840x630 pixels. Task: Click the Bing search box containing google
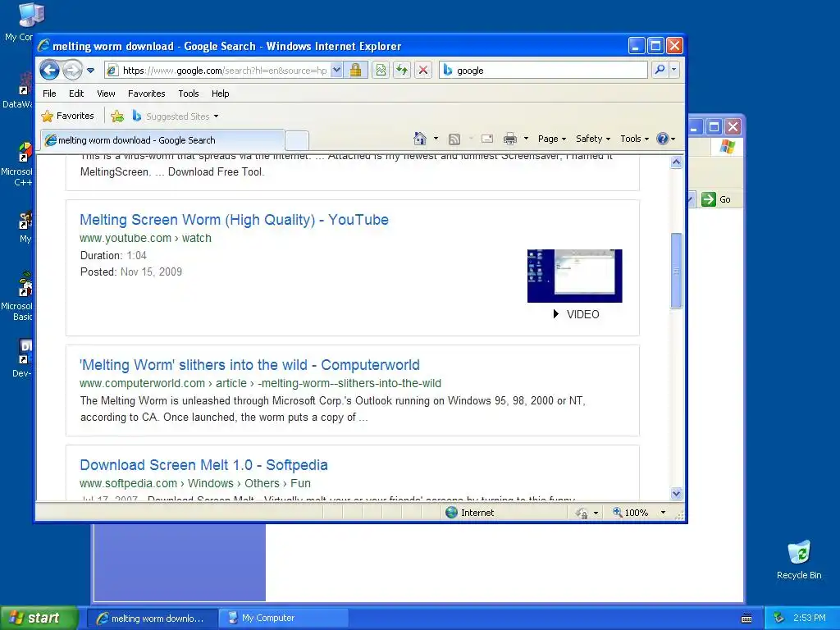[543, 71]
